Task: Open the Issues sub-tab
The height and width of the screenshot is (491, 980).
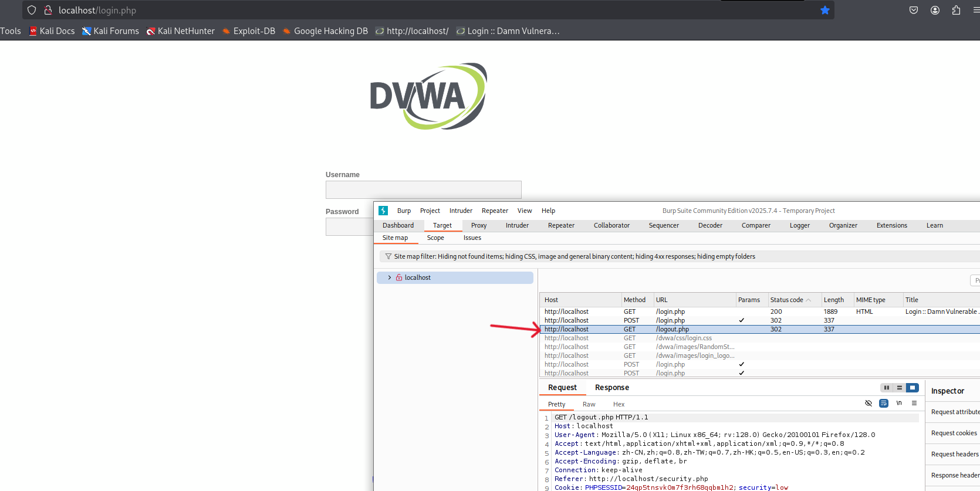Action: tap(472, 238)
